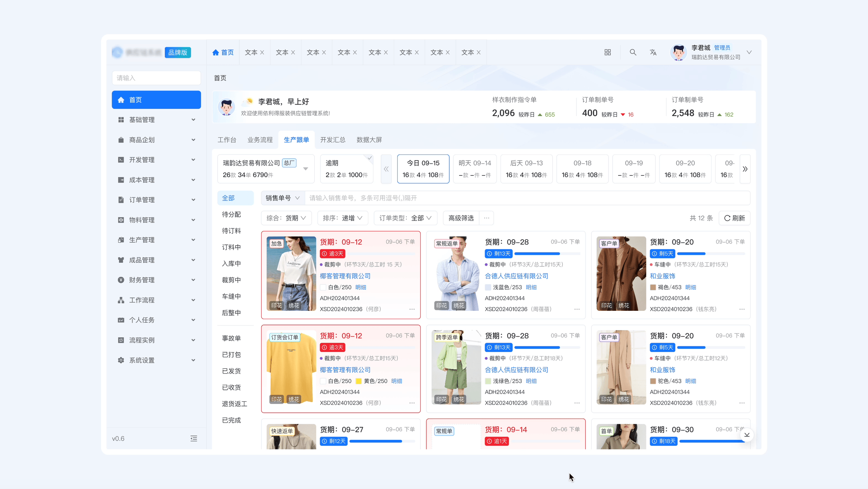Screen dimensions: 868x489
Task: Click the 高级筛选 button
Action: (461, 218)
